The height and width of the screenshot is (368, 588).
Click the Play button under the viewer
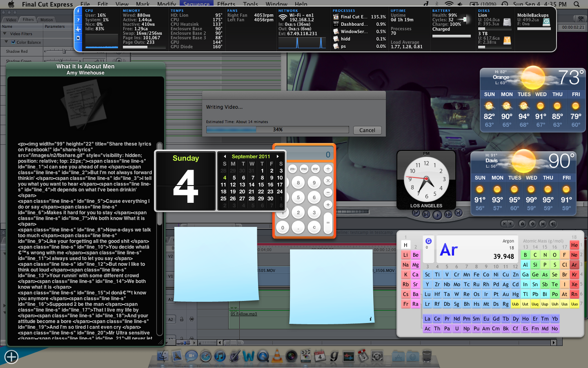pyautogui.click(x=437, y=214)
